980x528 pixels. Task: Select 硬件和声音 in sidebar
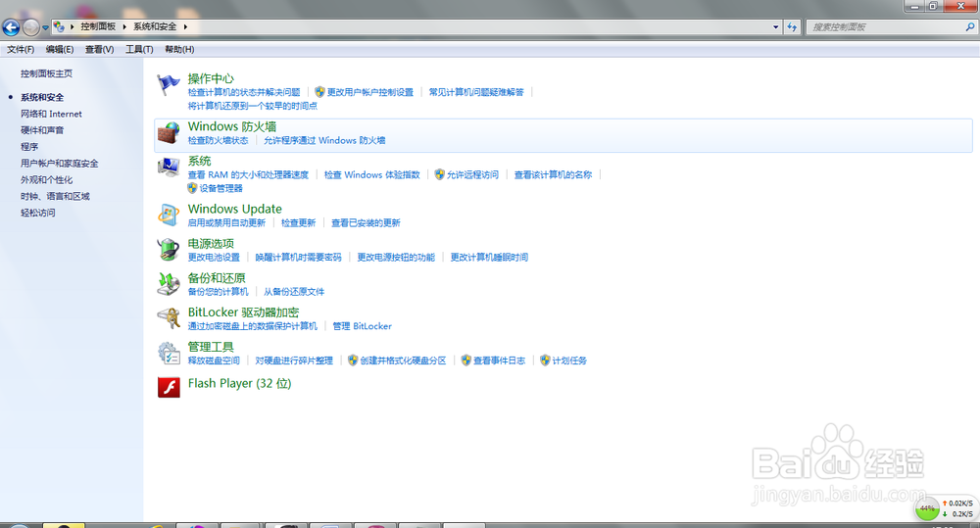[42, 130]
